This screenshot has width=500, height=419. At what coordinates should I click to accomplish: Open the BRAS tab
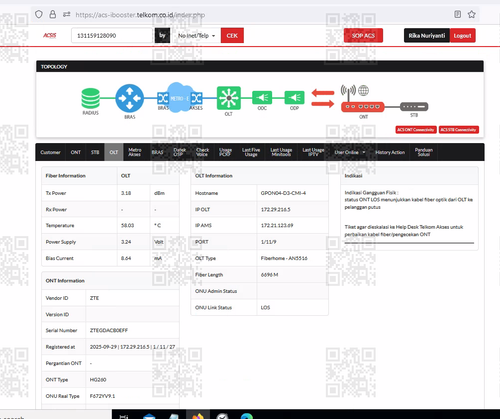157,152
